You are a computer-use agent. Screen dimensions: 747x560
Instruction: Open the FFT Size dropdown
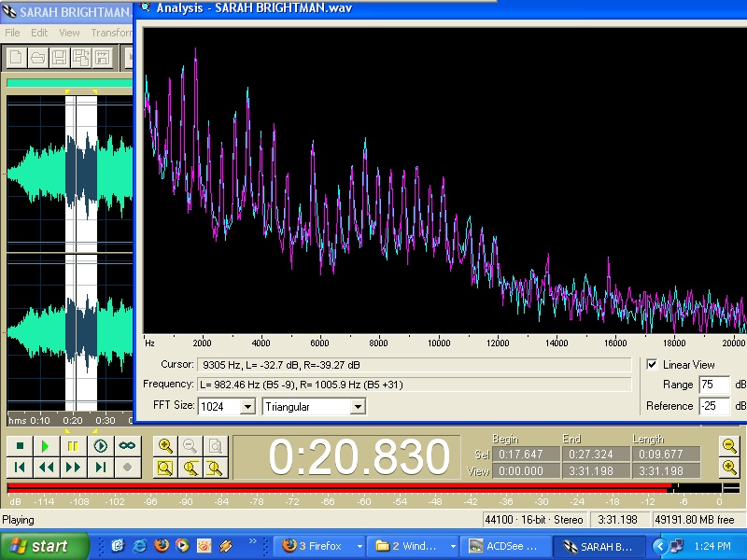click(247, 407)
